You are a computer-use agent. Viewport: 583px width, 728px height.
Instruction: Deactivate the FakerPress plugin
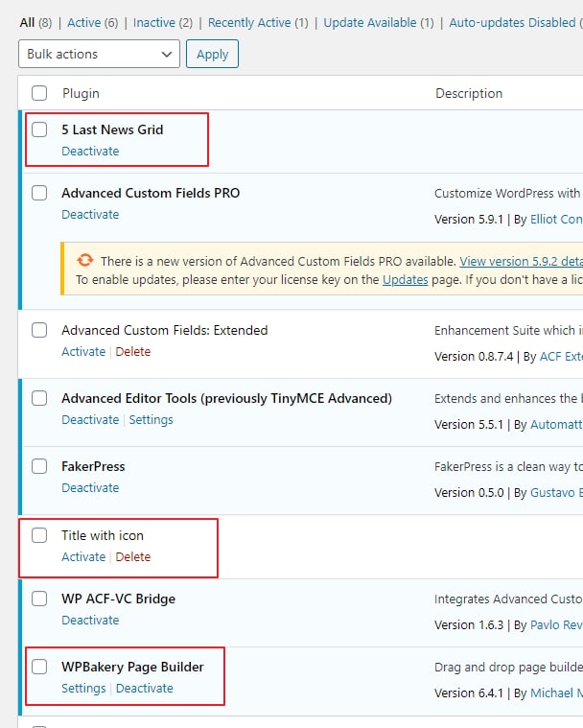tap(90, 487)
